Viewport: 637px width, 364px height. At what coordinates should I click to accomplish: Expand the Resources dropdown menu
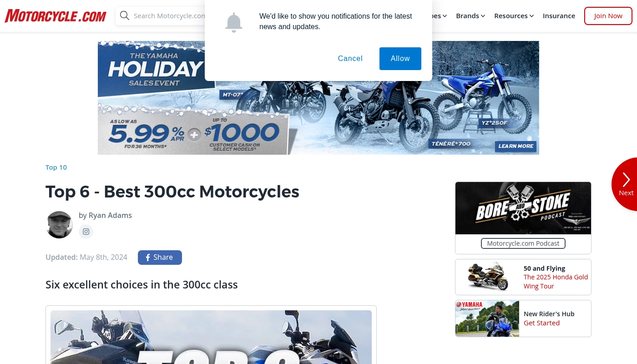click(514, 16)
